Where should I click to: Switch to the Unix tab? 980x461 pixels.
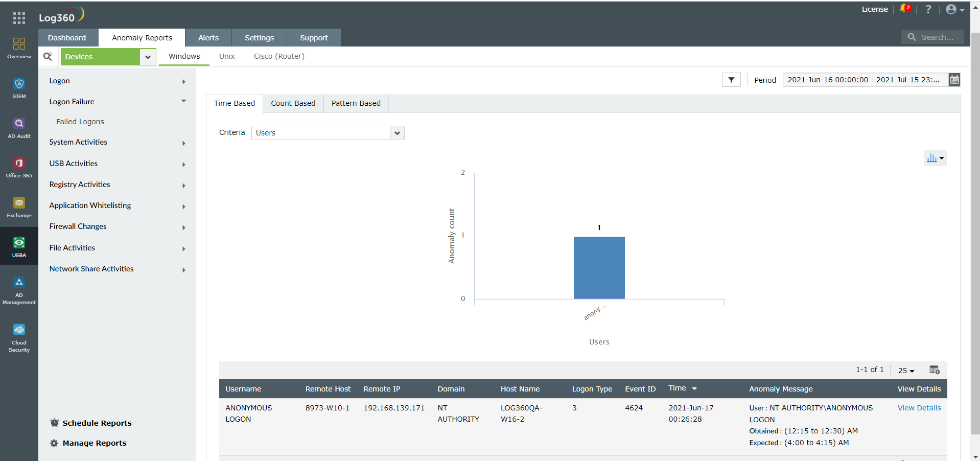pyautogui.click(x=227, y=56)
